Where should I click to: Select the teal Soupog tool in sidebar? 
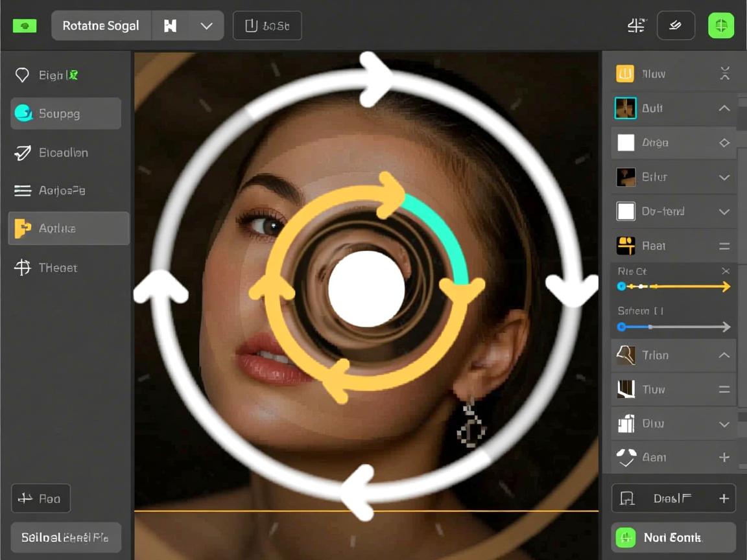[65, 113]
